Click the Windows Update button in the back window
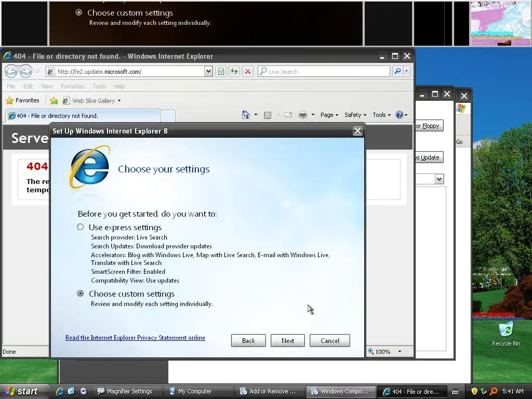This screenshot has height=399, width=532. coord(430,157)
